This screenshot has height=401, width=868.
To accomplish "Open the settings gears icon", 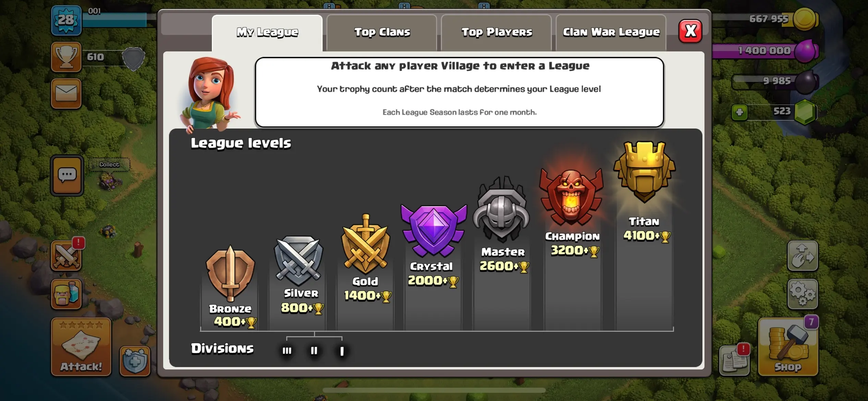I will point(803,294).
